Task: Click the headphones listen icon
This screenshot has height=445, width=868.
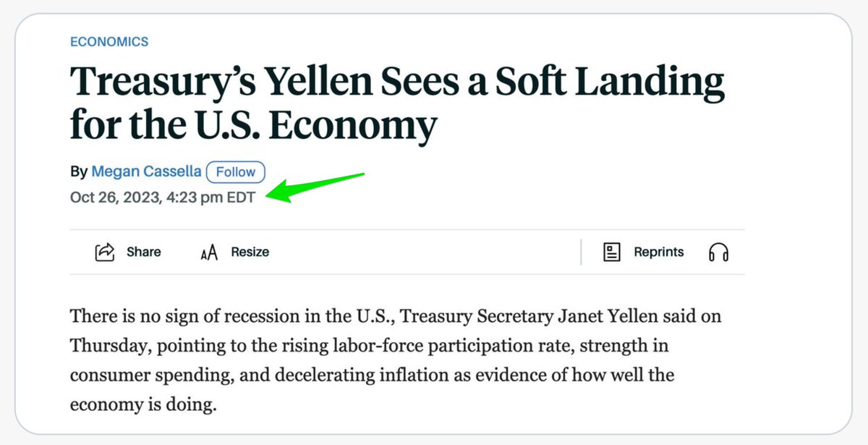Action: pos(718,253)
